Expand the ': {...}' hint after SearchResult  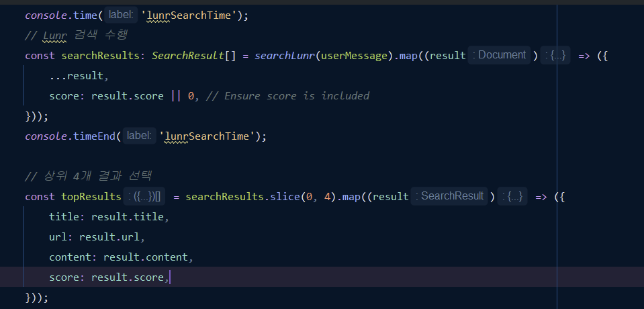coord(512,196)
